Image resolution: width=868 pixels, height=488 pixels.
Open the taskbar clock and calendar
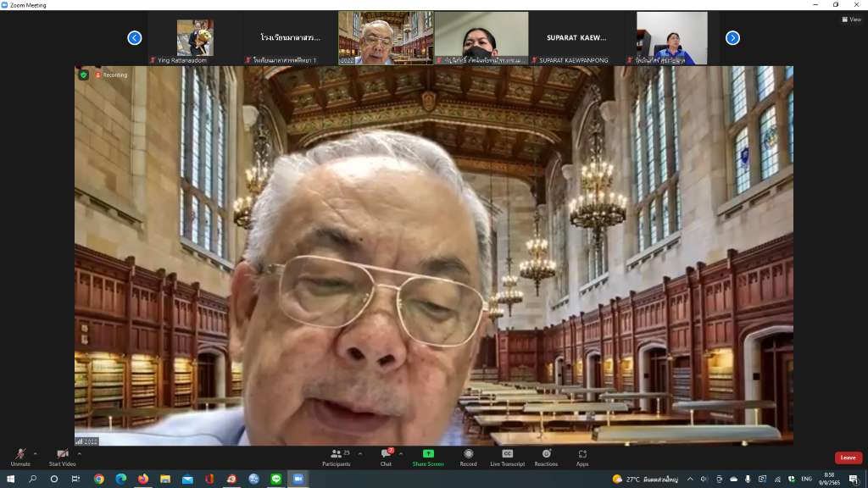point(829,480)
